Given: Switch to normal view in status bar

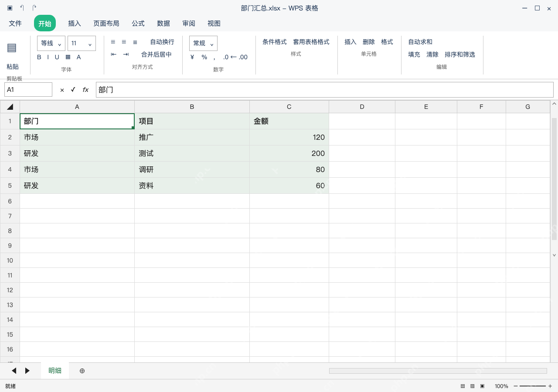Looking at the screenshot, I should (463, 386).
